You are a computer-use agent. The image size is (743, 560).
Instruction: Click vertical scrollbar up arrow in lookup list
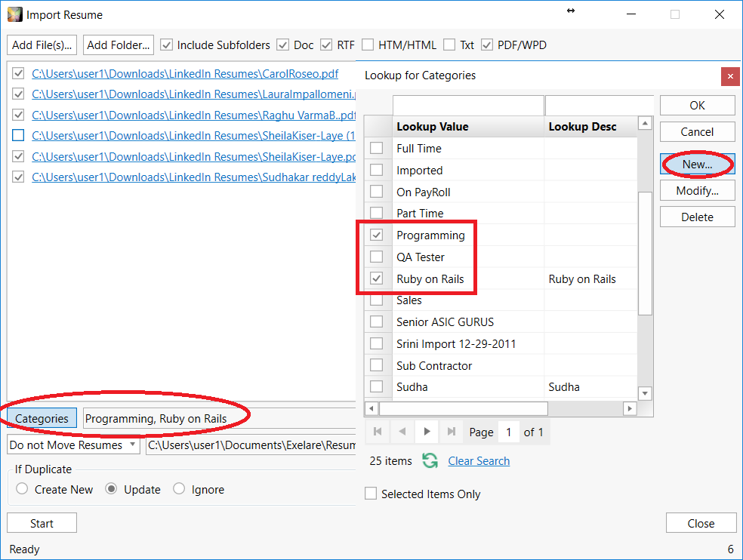coord(645,123)
